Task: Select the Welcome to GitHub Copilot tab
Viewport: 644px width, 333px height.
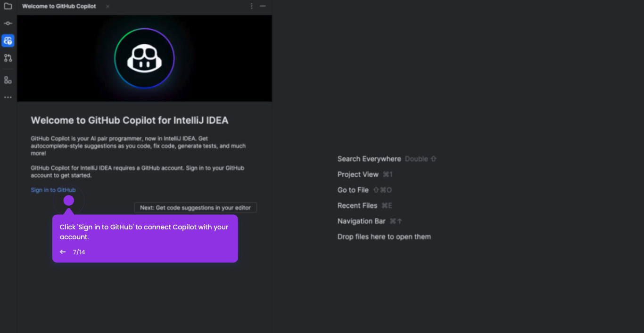Action: [59, 6]
